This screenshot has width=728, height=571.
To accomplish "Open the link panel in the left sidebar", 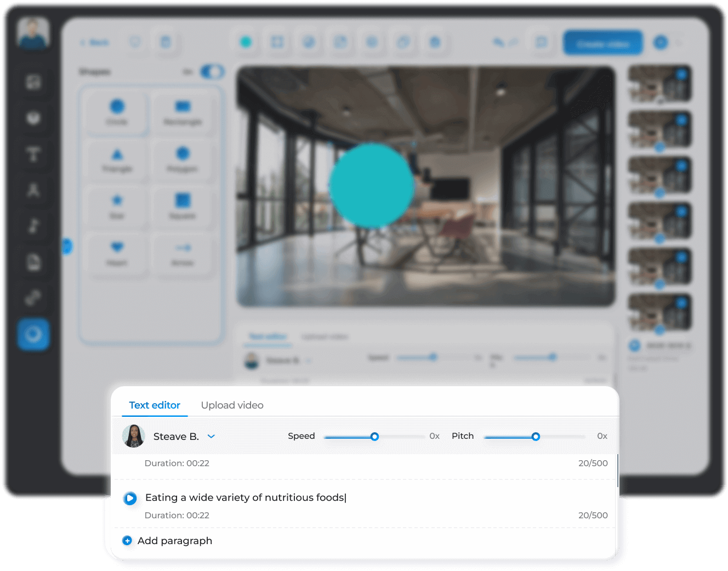I will [x=33, y=298].
